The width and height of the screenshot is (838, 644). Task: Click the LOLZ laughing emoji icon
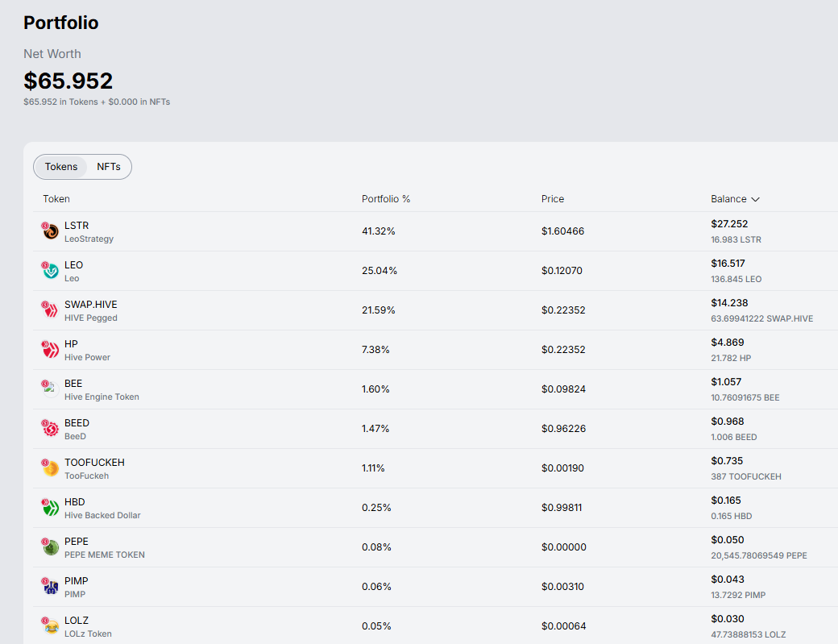click(x=50, y=625)
